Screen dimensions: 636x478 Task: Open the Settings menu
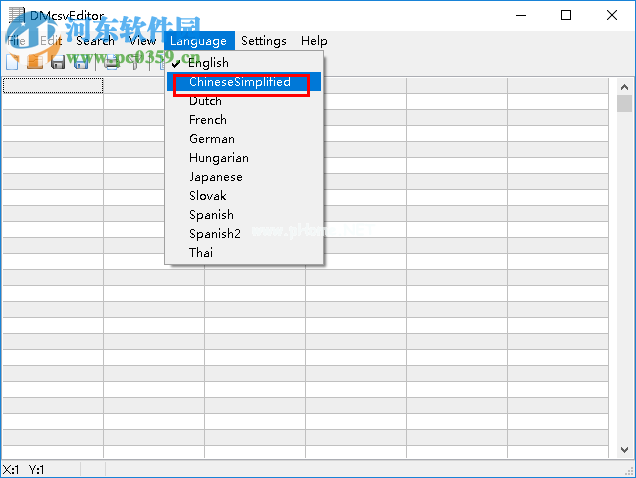point(263,41)
